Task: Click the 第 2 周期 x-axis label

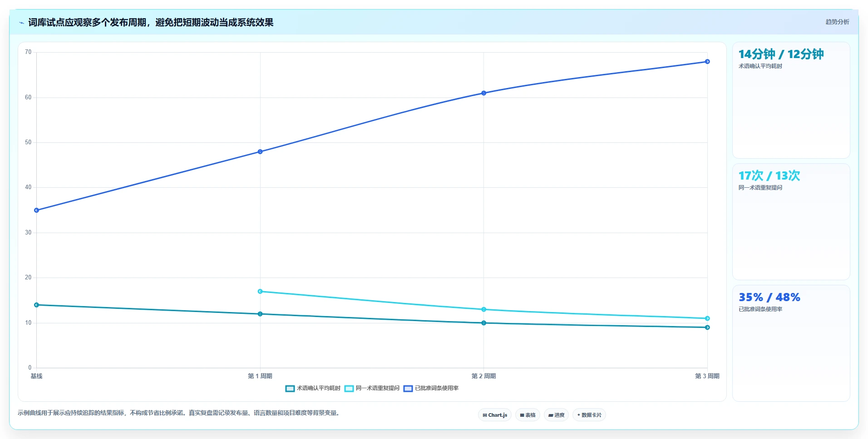Action: coord(483,376)
